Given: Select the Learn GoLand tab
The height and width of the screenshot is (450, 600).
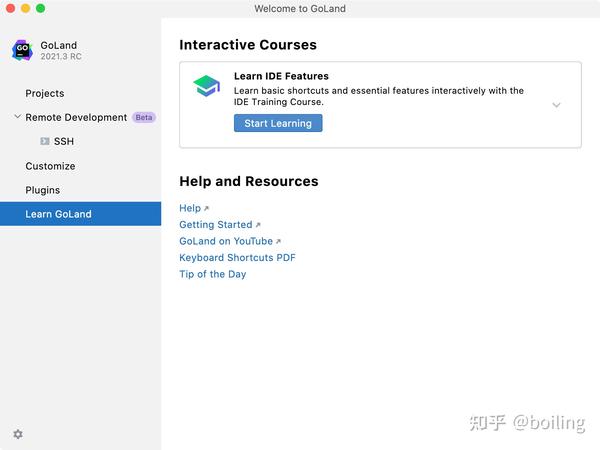Looking at the screenshot, I should pos(58,214).
